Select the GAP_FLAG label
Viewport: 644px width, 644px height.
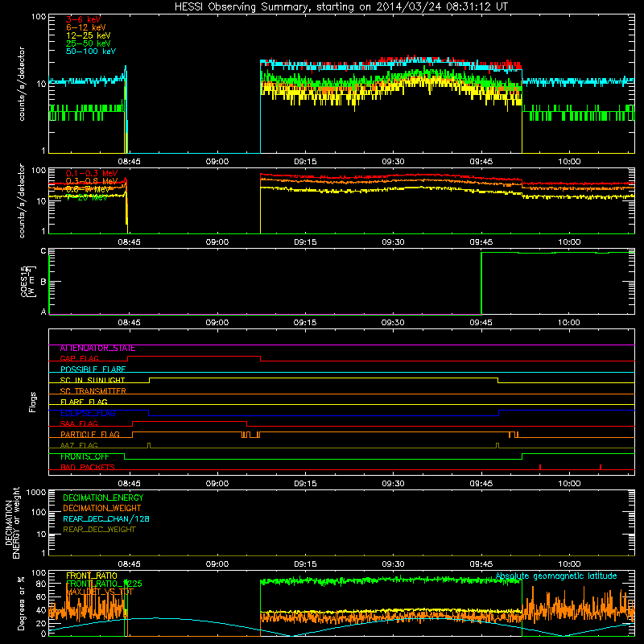(79, 359)
